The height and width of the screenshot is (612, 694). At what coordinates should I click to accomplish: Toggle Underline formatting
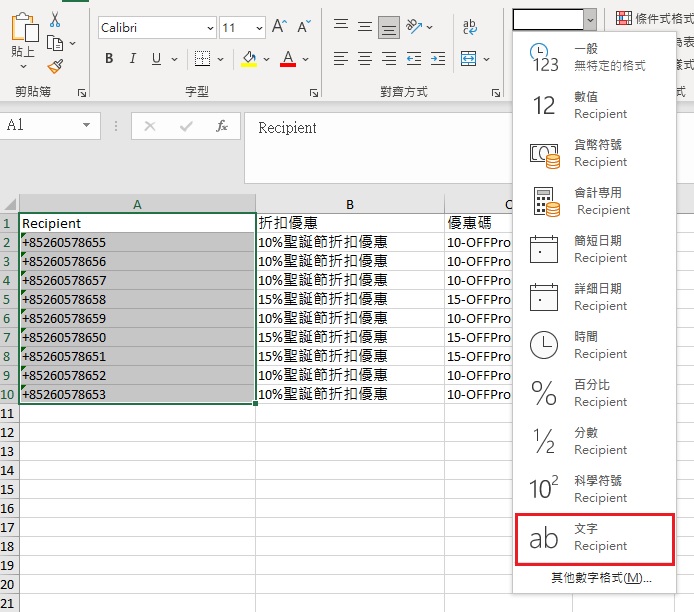point(156,59)
